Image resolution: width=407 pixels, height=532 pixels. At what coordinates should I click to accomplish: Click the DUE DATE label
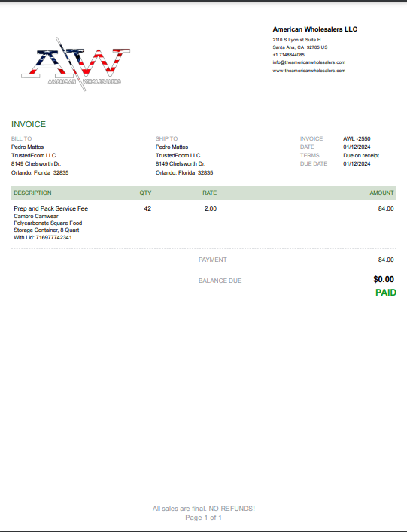pyautogui.click(x=314, y=163)
